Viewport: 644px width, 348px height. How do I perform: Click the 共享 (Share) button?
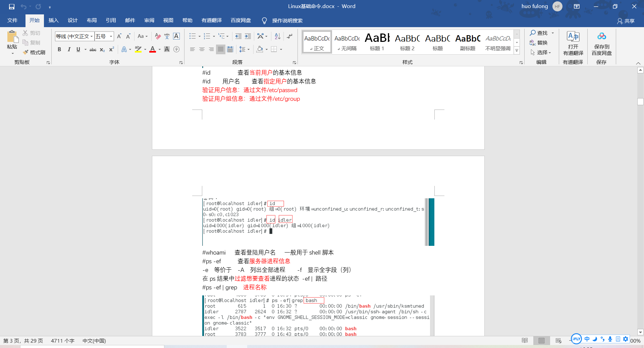[626, 21]
